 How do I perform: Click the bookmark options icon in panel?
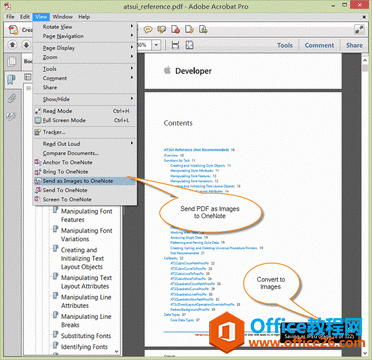coord(27,77)
